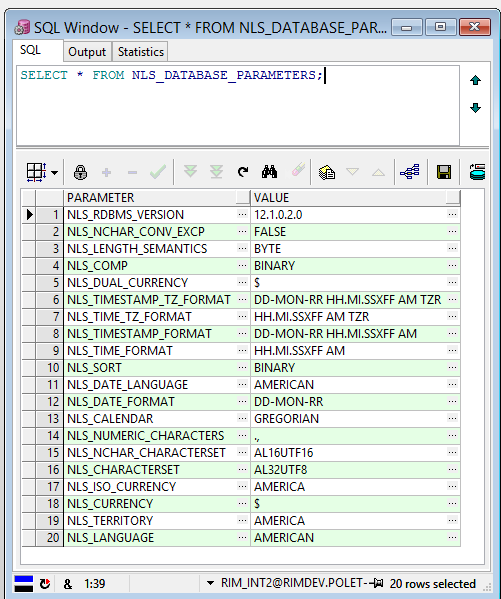Click the fetch last page icon
This screenshot has height=599, width=501.
[x=216, y=172]
